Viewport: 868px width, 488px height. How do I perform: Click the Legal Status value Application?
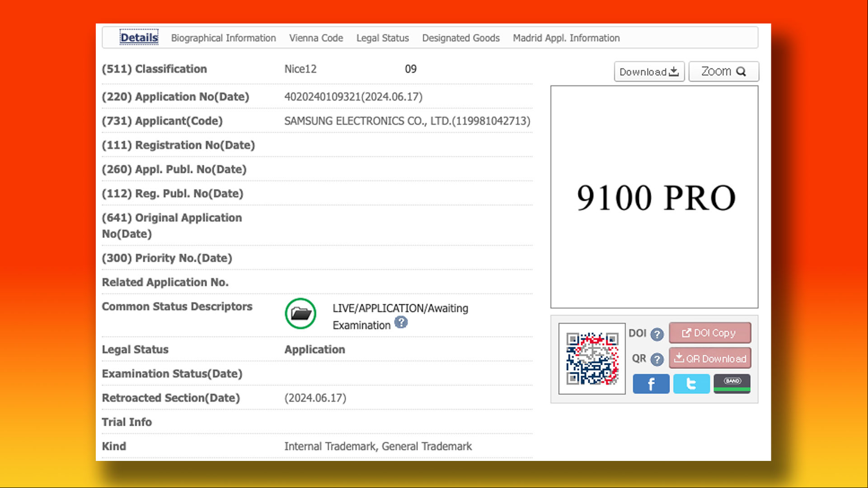(314, 349)
